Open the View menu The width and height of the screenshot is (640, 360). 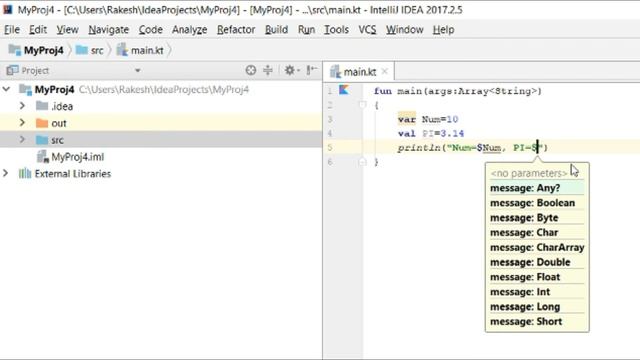67,30
